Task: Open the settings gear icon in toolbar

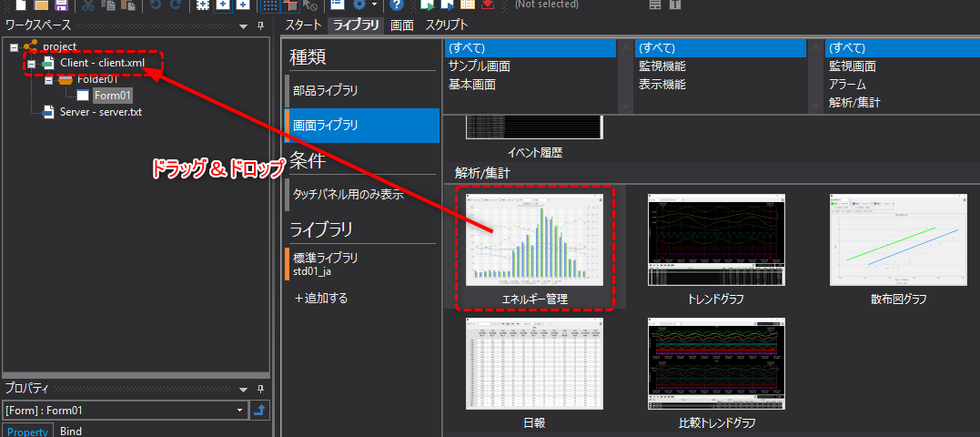Action: (360, 5)
